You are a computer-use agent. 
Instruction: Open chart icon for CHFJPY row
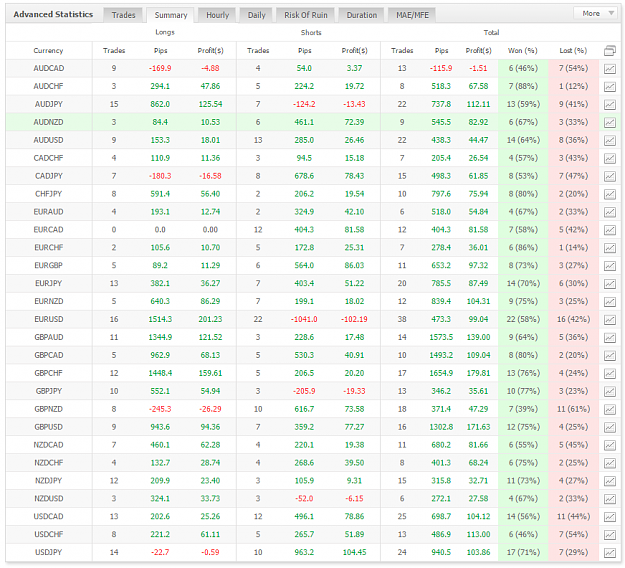pos(609,194)
